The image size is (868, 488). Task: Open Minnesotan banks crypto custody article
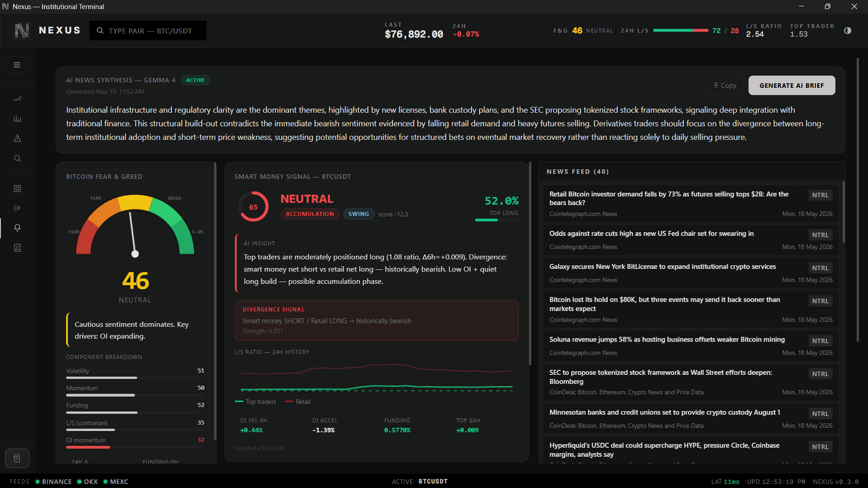click(691, 419)
